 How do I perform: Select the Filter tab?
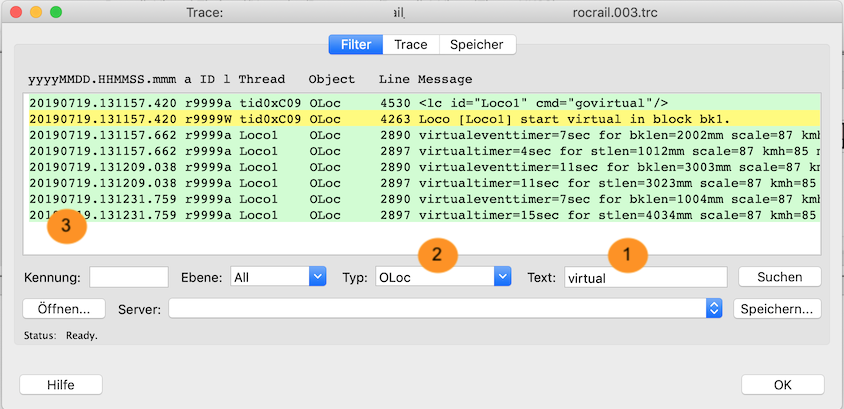coord(356,45)
